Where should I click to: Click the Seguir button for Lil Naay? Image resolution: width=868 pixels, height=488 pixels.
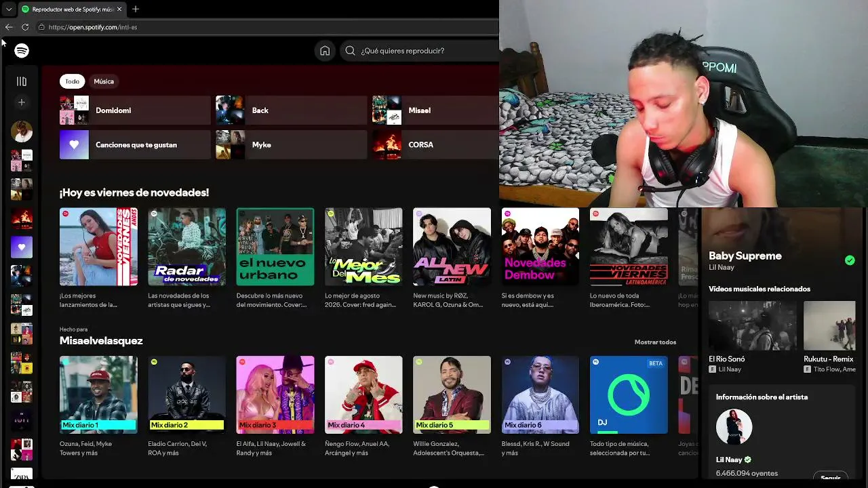(831, 476)
